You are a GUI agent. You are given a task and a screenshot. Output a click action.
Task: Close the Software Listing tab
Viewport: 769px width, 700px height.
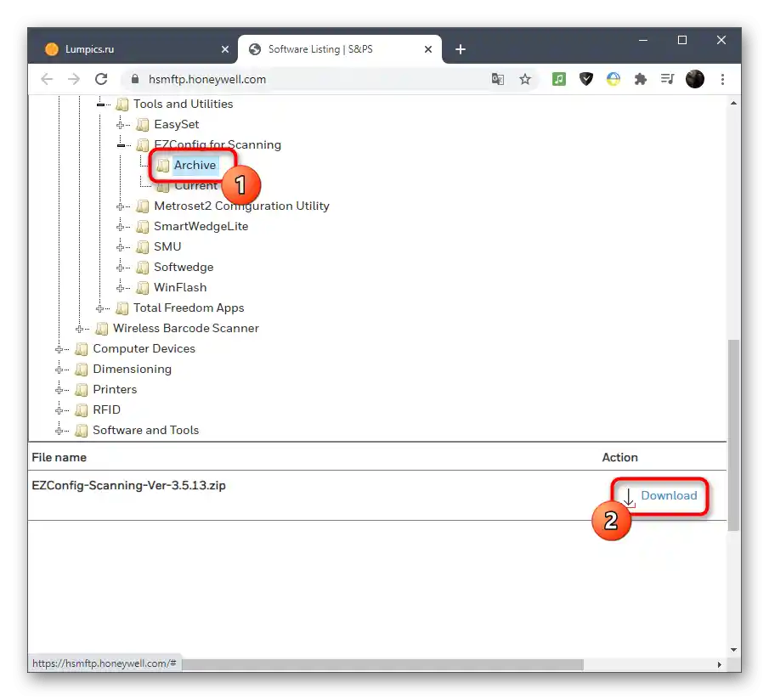(x=428, y=49)
